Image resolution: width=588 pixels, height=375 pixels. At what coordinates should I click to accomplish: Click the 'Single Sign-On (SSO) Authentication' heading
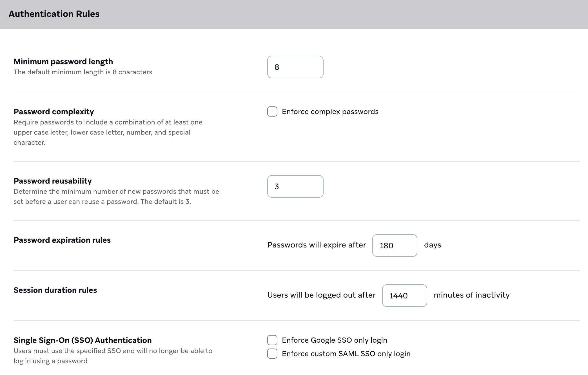pos(83,340)
